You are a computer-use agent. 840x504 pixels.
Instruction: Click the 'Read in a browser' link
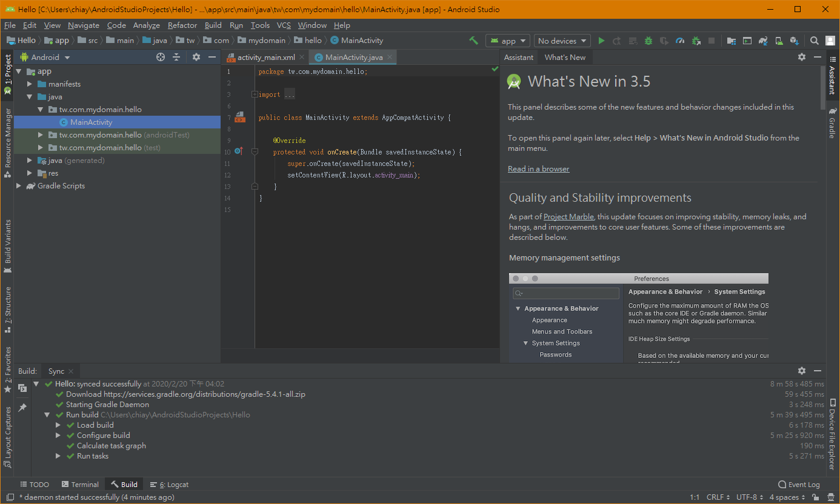coord(538,169)
